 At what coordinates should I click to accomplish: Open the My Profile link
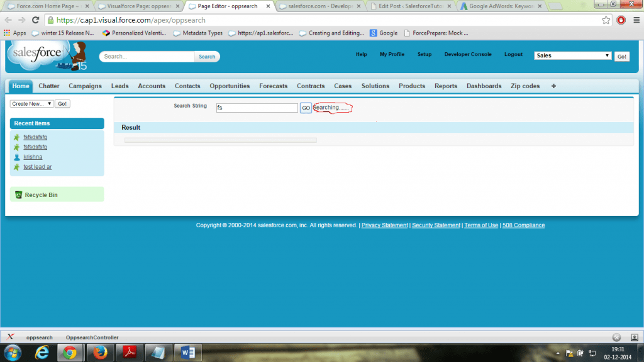click(x=392, y=54)
